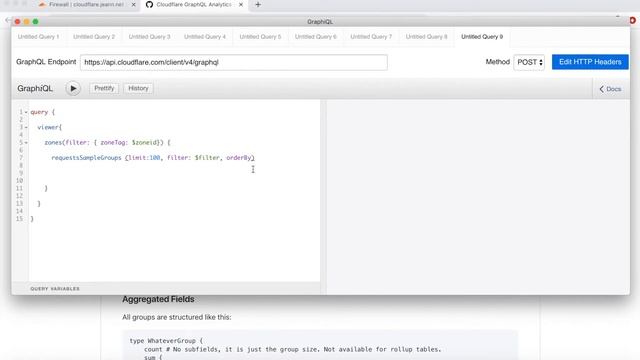
Task: Click the empty results pane
Action: click(478, 197)
